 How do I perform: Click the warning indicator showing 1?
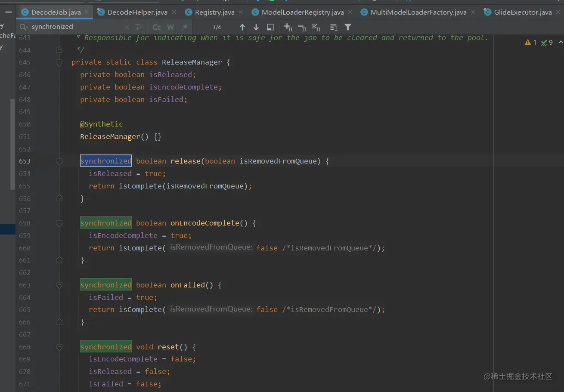pyautogui.click(x=530, y=42)
